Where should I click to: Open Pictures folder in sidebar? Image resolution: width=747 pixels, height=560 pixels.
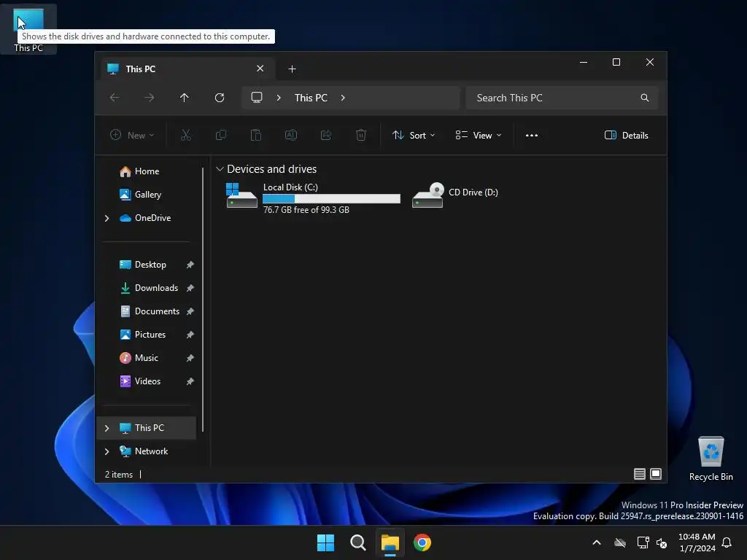pos(142,335)
